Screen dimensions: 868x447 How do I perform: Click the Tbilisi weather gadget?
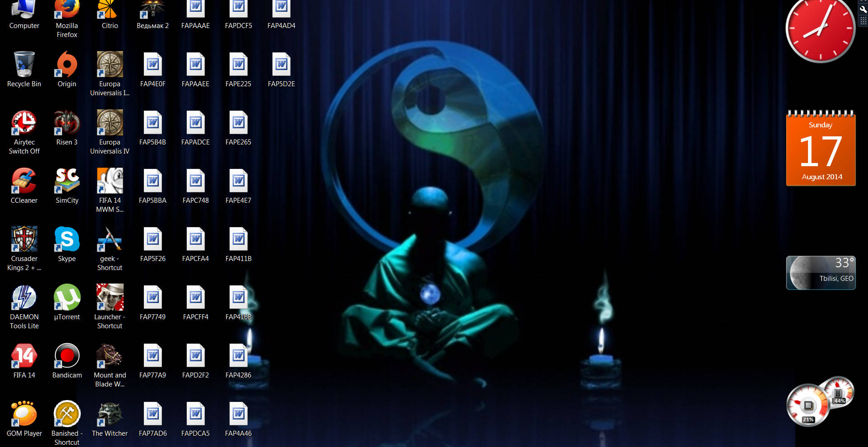[x=821, y=273]
